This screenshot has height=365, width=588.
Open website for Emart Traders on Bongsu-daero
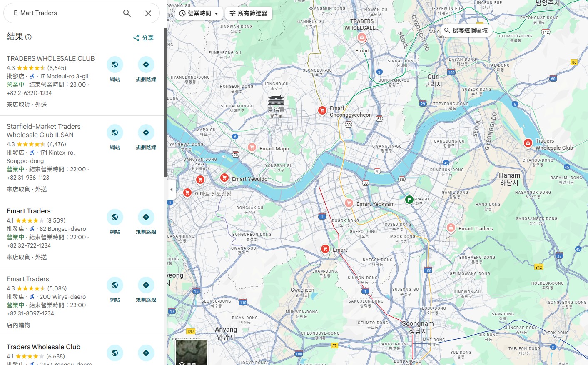click(115, 217)
